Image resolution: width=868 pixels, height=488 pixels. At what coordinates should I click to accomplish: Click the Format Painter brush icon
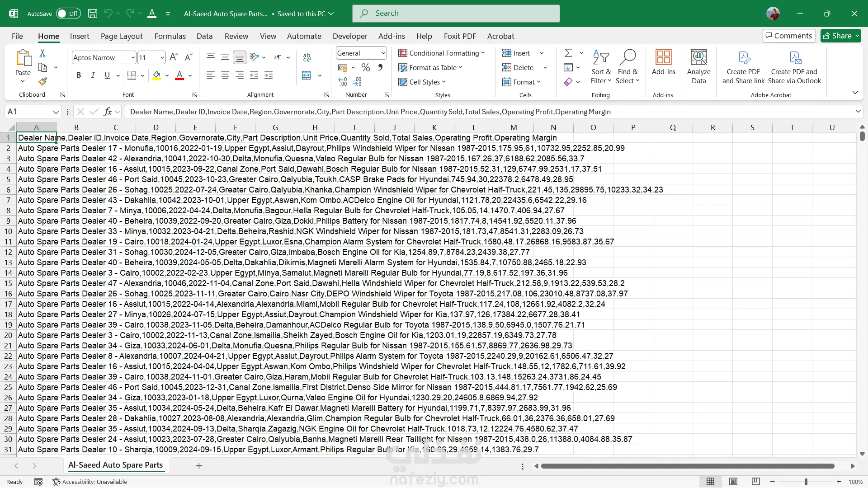tap(42, 82)
